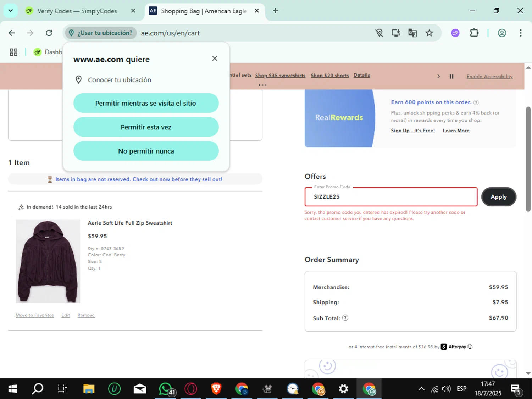Close the Verify Codes tab
Screen dimensions: 532x399
click(x=133, y=11)
